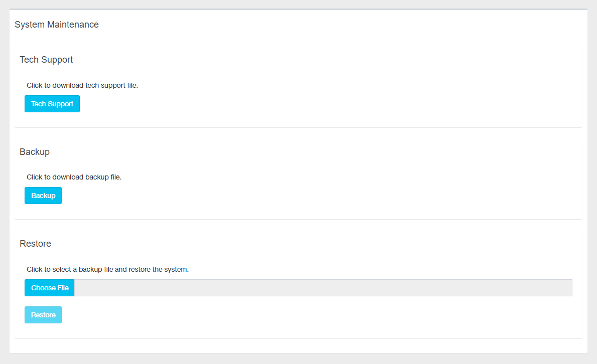Image resolution: width=597 pixels, height=364 pixels.
Task: Click divider between Backup and Restore sections
Action: pyautogui.click(x=298, y=219)
